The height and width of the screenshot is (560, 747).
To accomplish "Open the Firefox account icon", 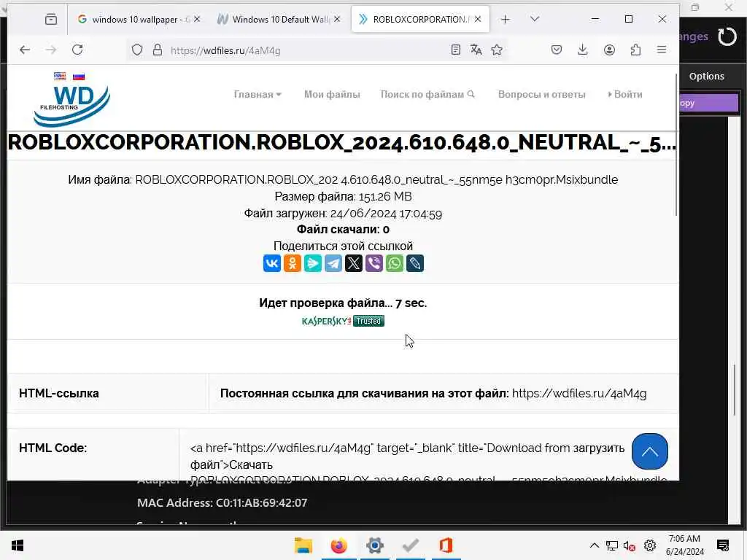I will click(x=609, y=50).
